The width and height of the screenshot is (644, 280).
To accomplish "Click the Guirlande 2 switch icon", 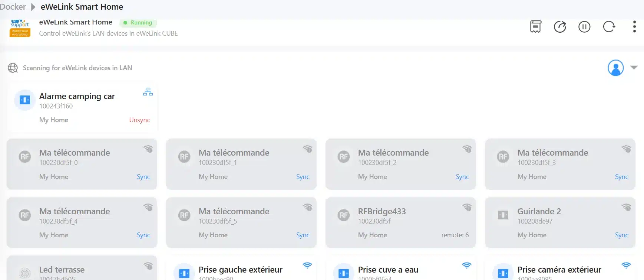I will pos(503,215).
